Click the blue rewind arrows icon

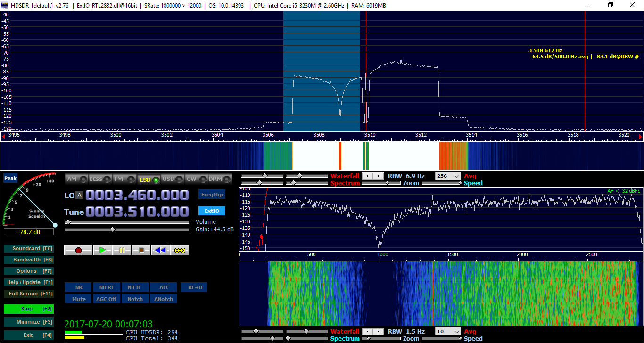coord(160,250)
